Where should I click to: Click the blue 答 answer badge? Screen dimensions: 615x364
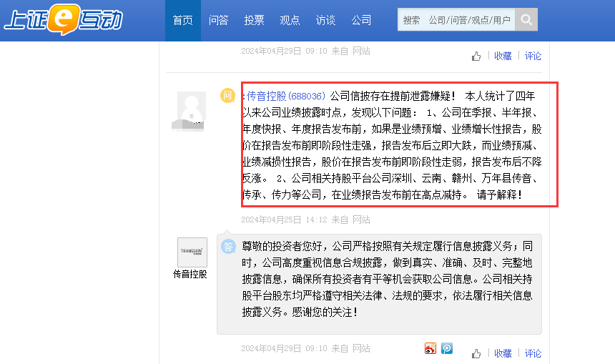click(x=228, y=246)
